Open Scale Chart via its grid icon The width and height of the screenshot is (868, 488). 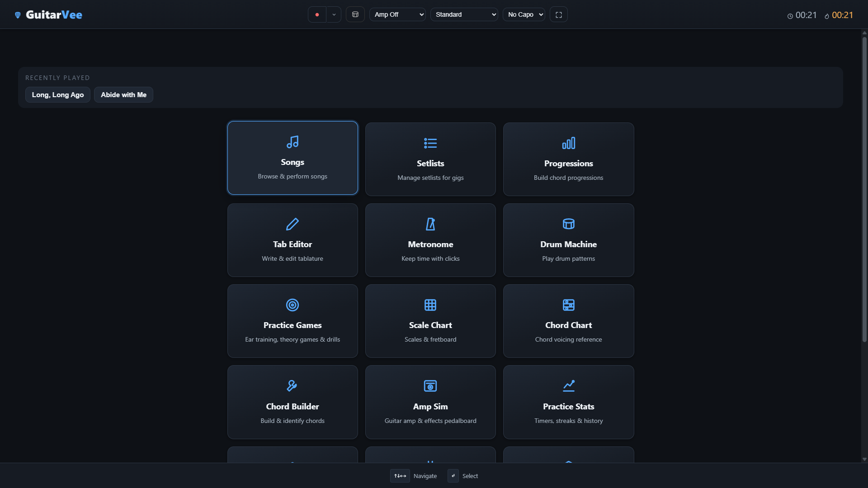pos(430,305)
